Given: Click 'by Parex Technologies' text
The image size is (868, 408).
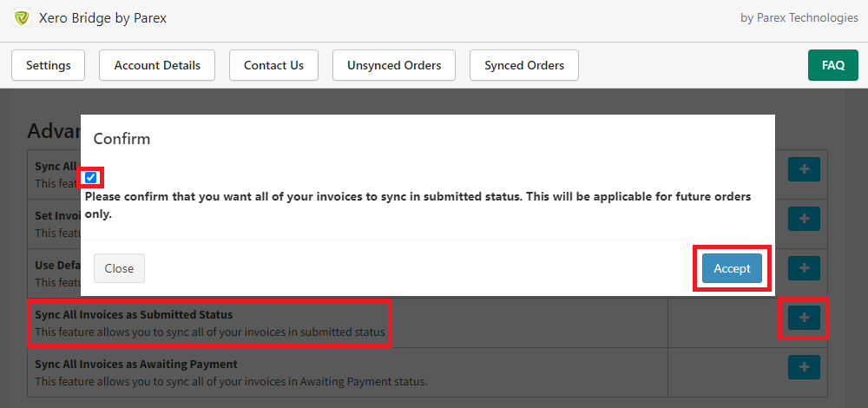Looking at the screenshot, I should (799, 17).
